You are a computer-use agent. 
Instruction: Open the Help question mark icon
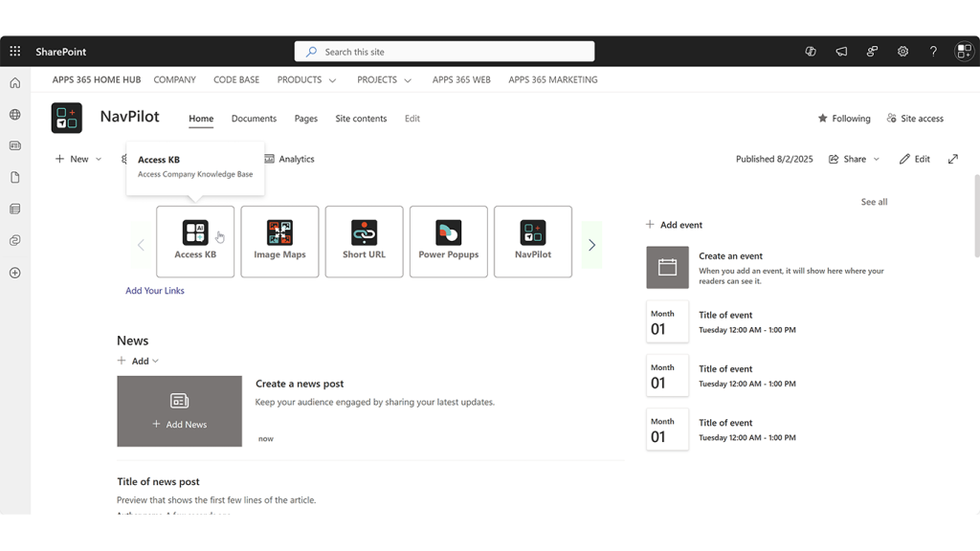coord(933,52)
